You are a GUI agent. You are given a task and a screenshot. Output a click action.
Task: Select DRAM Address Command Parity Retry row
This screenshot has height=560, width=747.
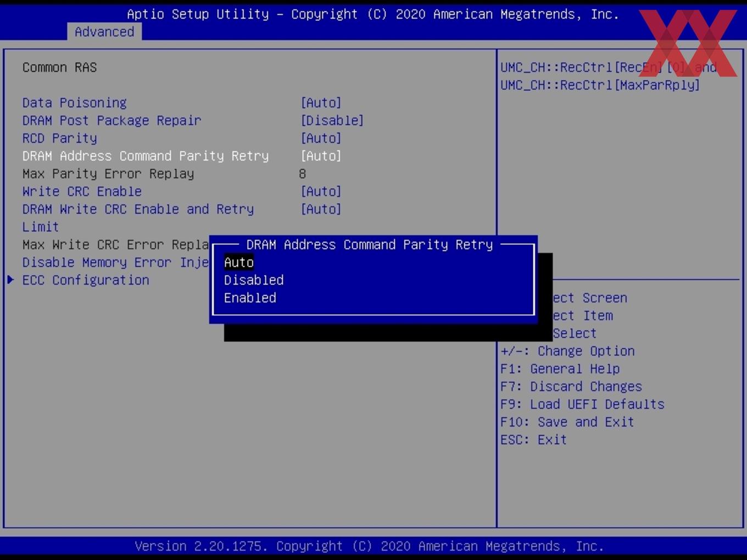pos(146,156)
